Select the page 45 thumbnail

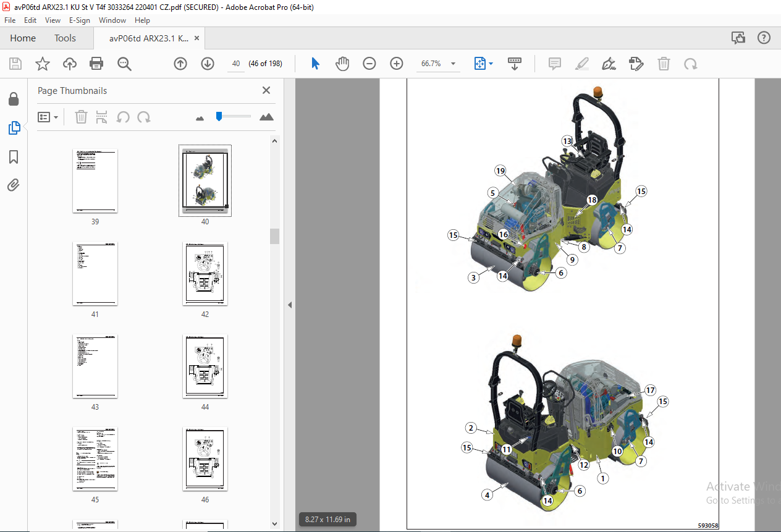click(95, 459)
